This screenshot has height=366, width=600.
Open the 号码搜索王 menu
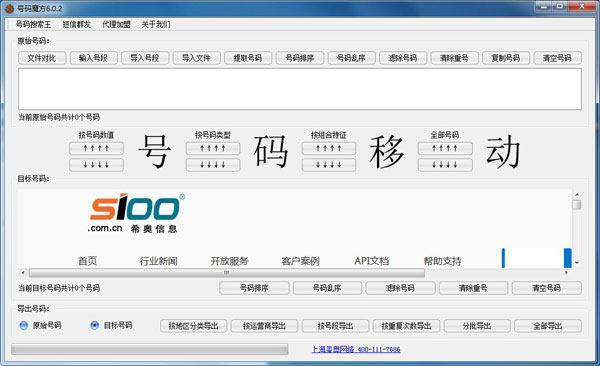33,25
